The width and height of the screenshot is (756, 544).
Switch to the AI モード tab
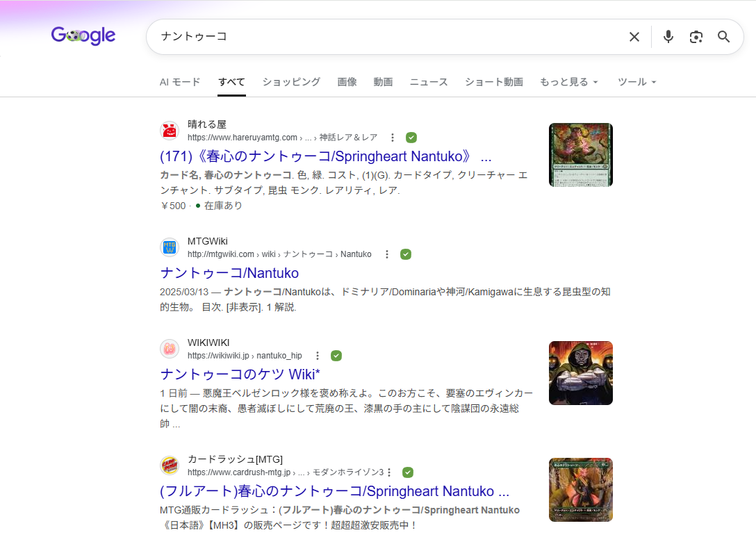[180, 82]
